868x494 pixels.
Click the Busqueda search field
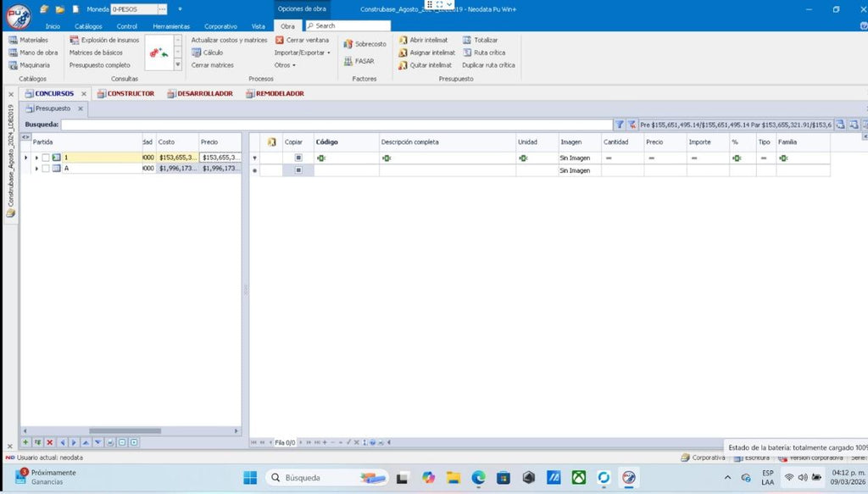click(337, 125)
